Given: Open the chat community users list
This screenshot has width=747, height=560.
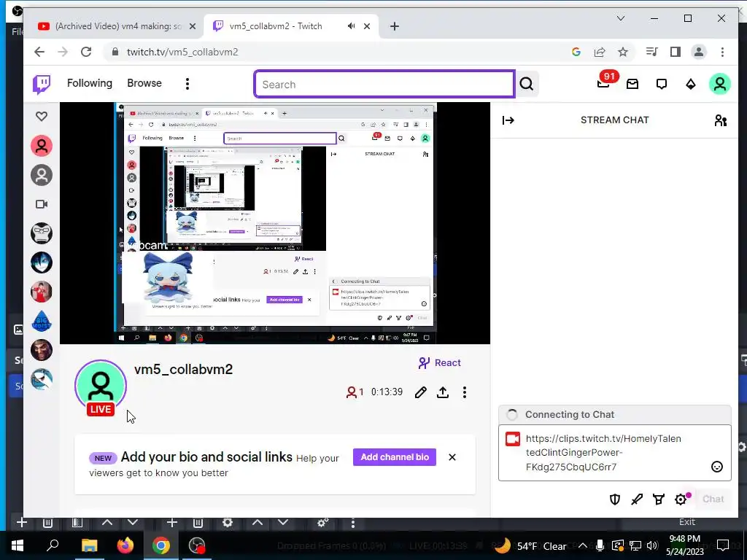Looking at the screenshot, I should 720,120.
